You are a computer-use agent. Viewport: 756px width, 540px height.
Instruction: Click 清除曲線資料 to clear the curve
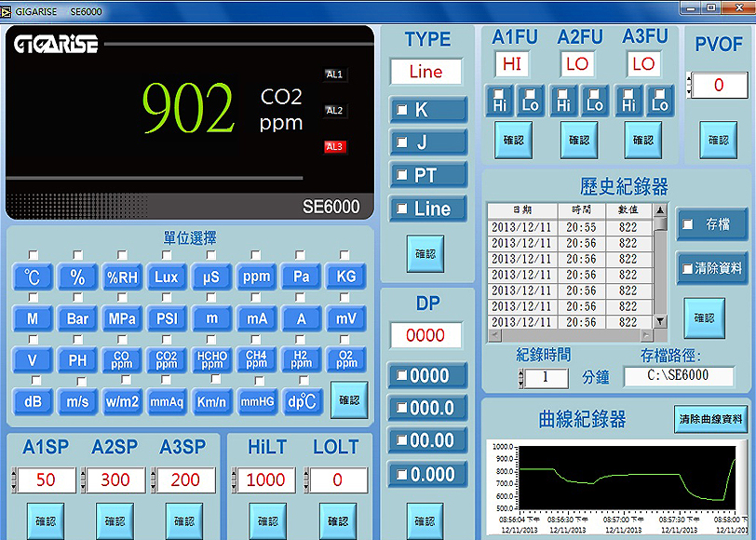point(710,420)
